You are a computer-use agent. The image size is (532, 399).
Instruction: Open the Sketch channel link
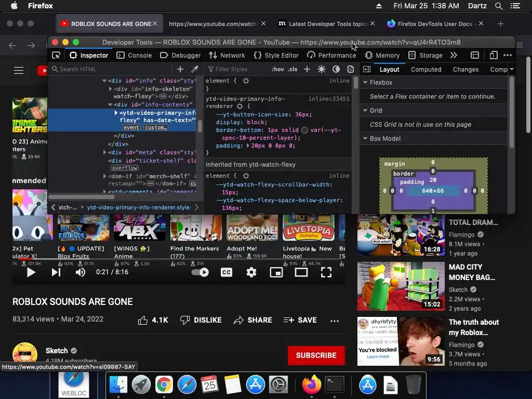pos(57,351)
